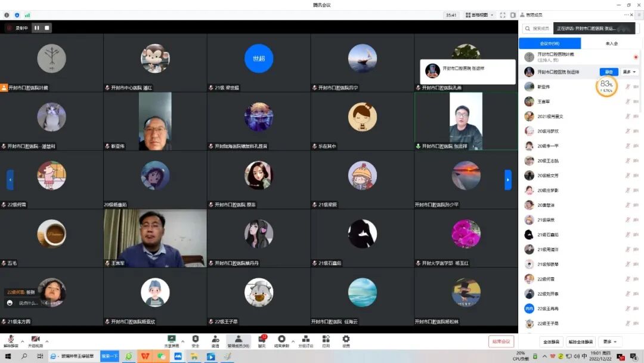The image size is (644, 363).
Task: Click the 说点什么 chat input box
Action: pyautogui.click(x=28, y=303)
